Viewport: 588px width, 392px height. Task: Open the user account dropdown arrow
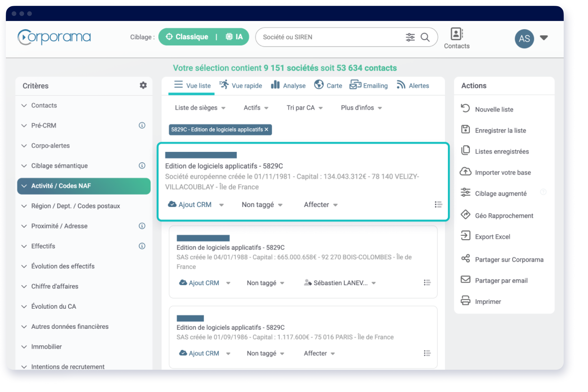(544, 38)
